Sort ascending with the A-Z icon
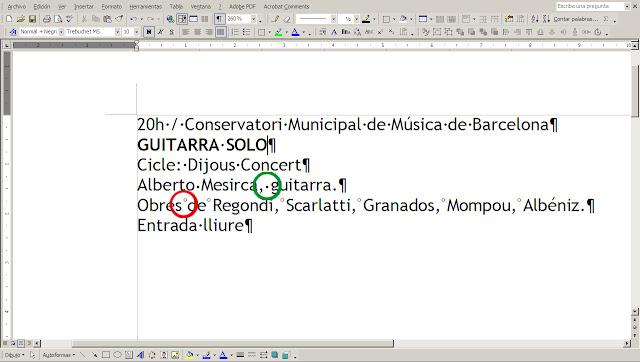The image size is (640, 362). point(535,19)
